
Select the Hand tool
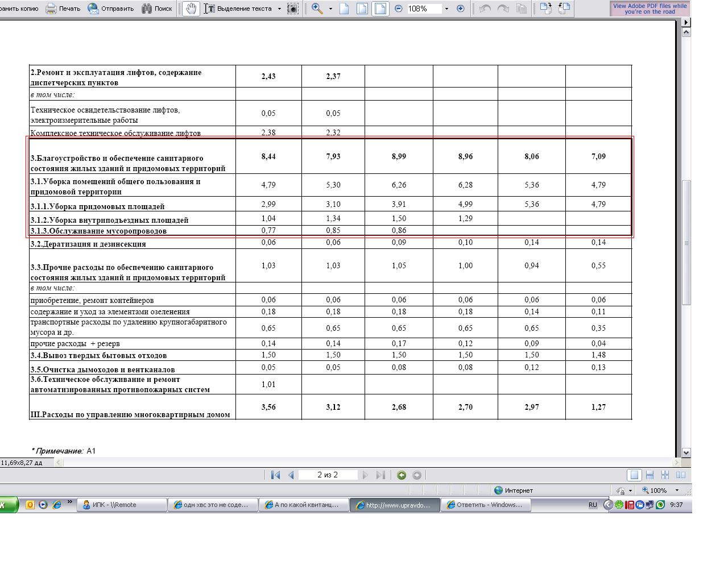point(191,9)
